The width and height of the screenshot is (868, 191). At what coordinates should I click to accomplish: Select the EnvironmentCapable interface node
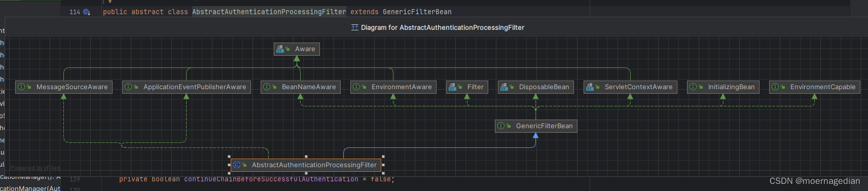814,87
